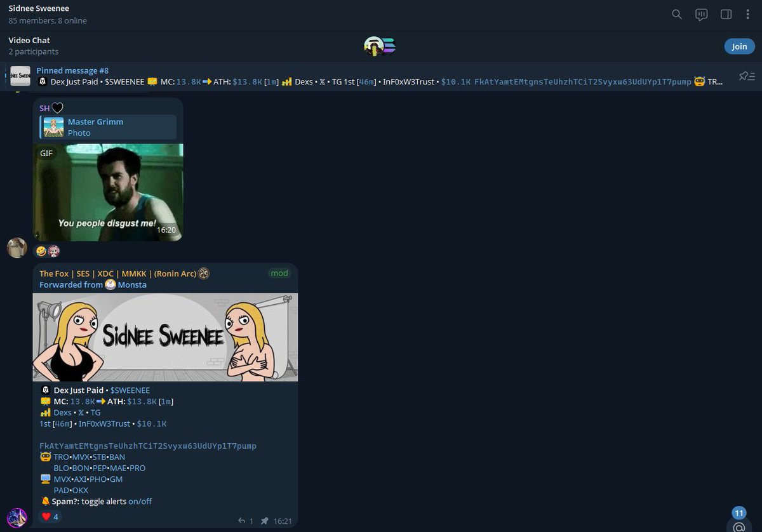Click the MC 13.8K value in message

pos(82,402)
